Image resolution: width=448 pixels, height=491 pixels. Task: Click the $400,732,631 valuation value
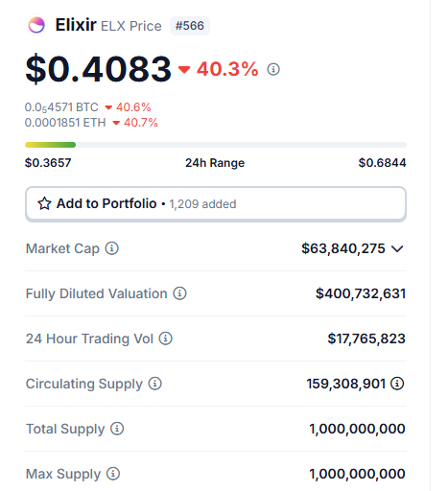[361, 293]
